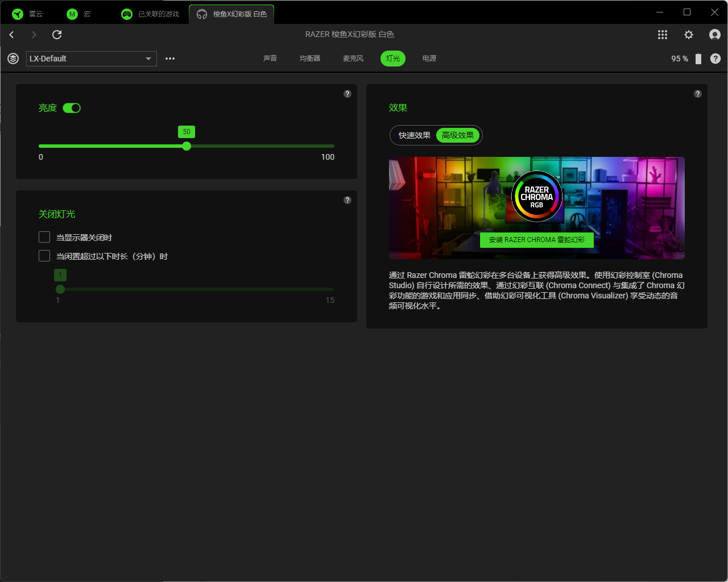Click the idle minutes slider handle
Image resolution: width=728 pixels, height=582 pixels.
click(x=60, y=289)
